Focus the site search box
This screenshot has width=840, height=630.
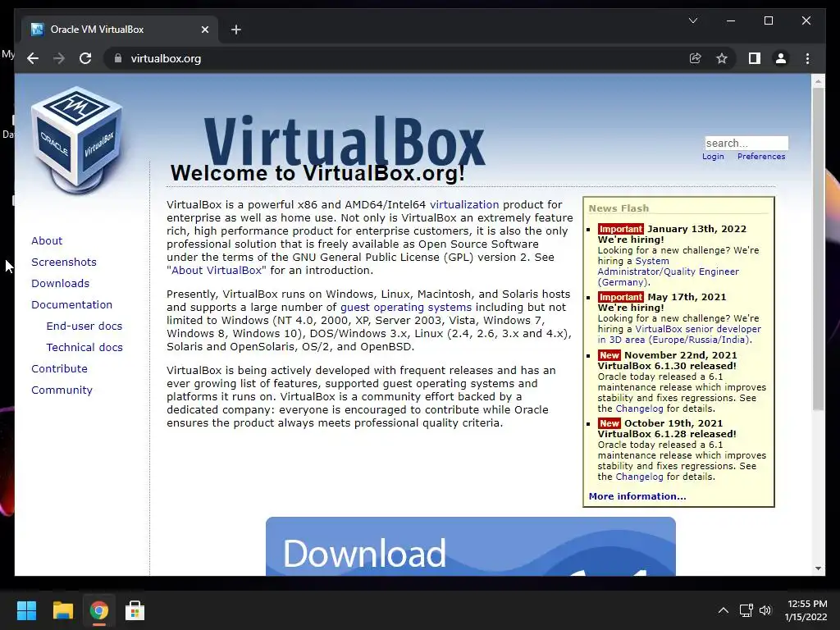coord(746,143)
